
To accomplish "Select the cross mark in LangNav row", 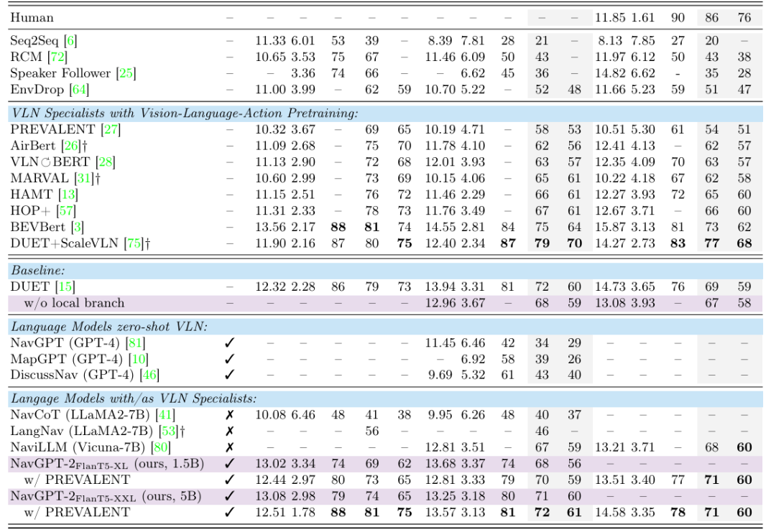I will (229, 431).
